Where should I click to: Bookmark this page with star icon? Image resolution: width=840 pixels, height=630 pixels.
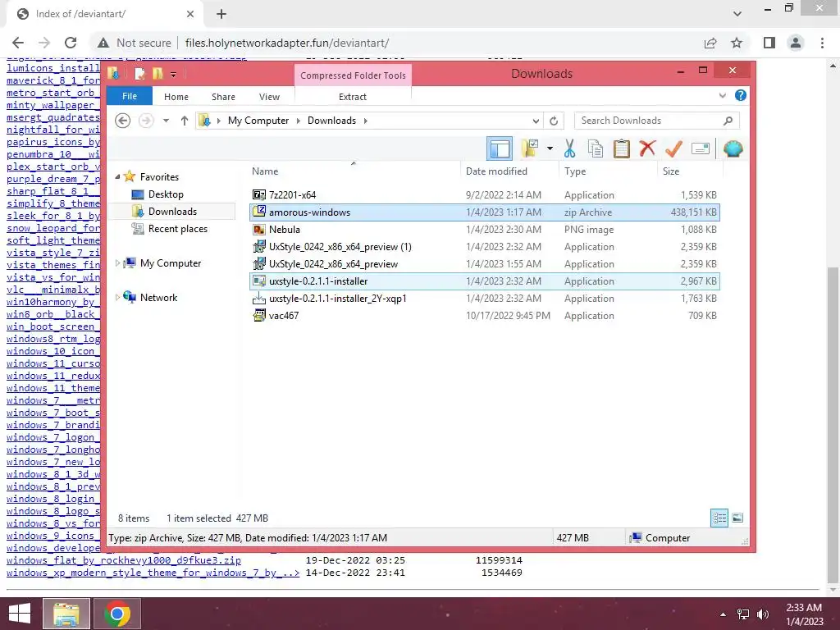pos(737,43)
